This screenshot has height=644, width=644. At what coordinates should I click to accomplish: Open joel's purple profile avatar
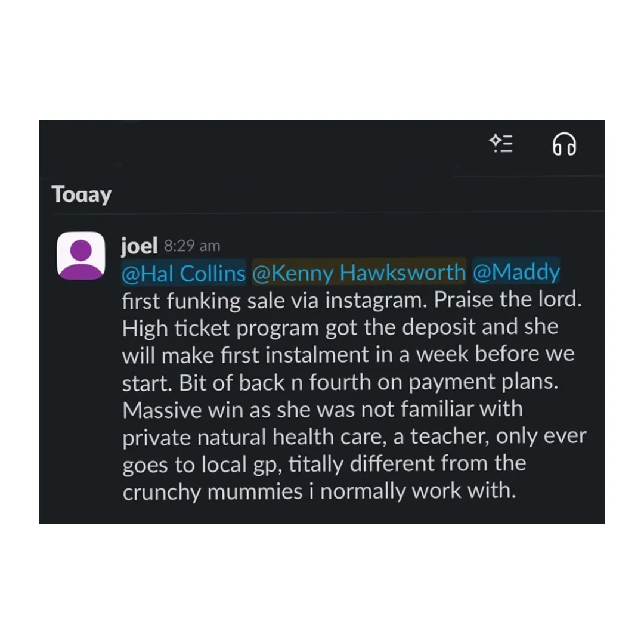click(x=81, y=255)
